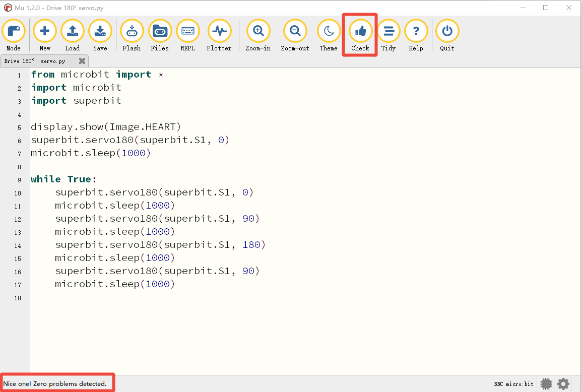Click 'display.show(Image.HEART)' code line
The image size is (582, 392).
coord(106,127)
